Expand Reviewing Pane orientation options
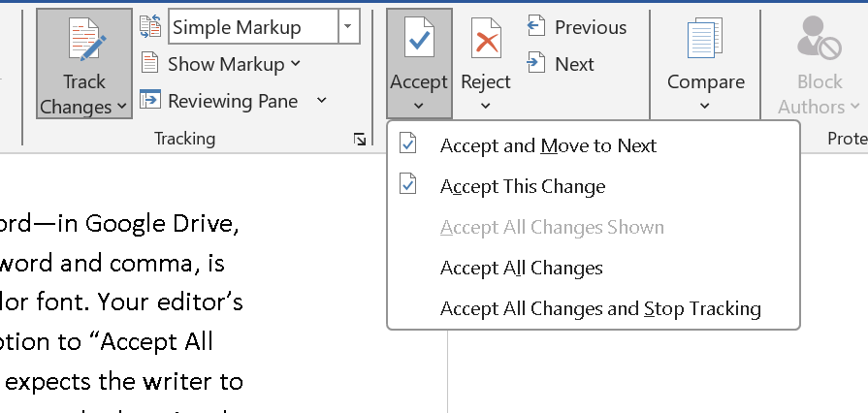This screenshot has width=868, height=413. 321,101
